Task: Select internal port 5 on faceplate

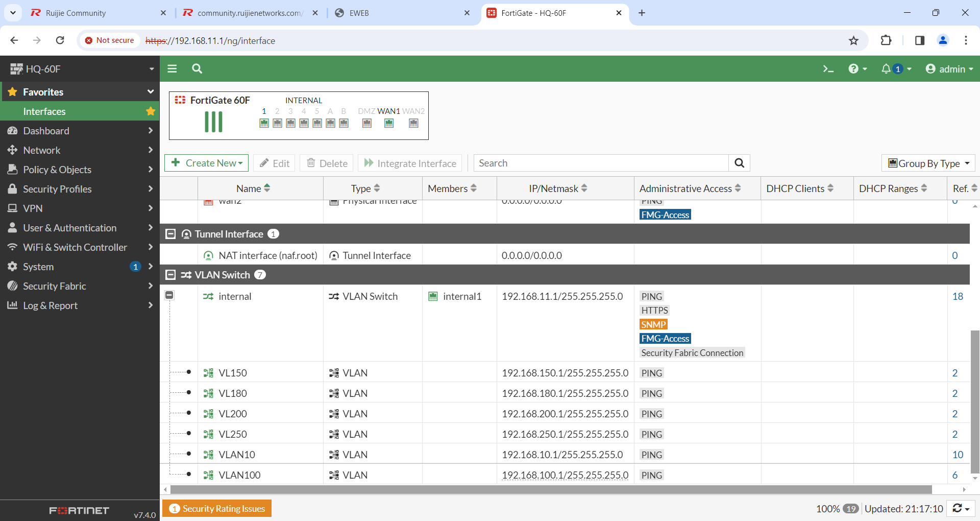Action: click(x=317, y=123)
